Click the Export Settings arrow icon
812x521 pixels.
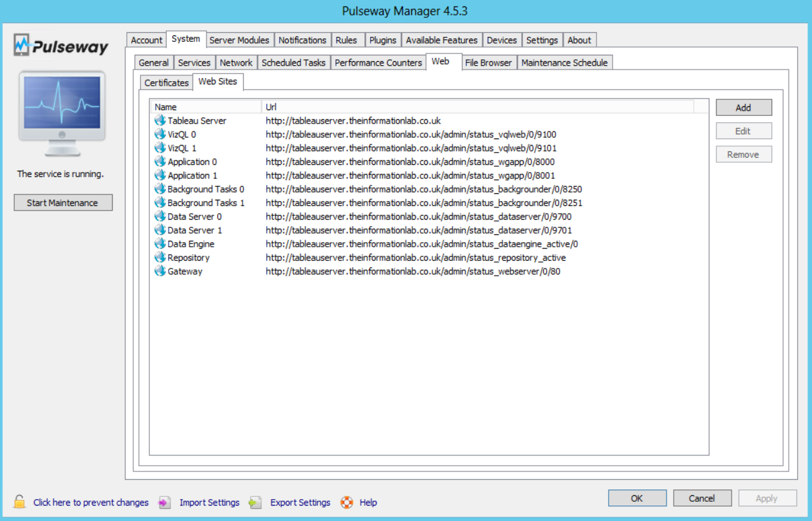click(x=255, y=502)
